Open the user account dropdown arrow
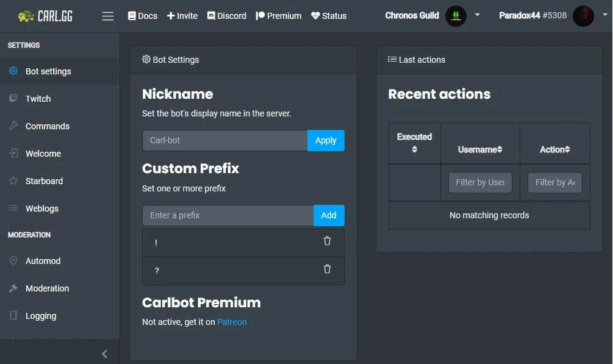 click(603, 15)
